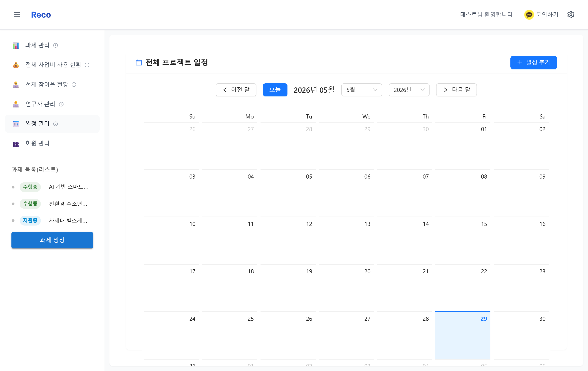This screenshot has height=371, width=588.
Task: Select greyed-out April 30 cell
Action: pyautogui.click(x=404, y=145)
